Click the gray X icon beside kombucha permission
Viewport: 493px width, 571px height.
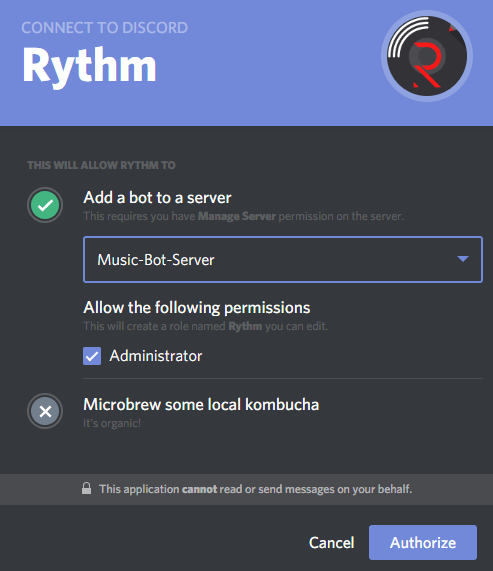(45, 411)
